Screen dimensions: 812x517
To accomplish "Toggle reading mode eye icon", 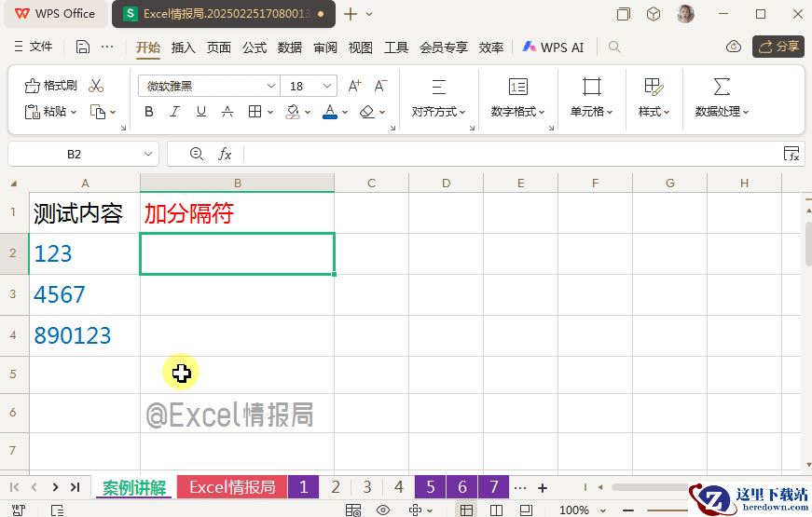I will 383,510.
